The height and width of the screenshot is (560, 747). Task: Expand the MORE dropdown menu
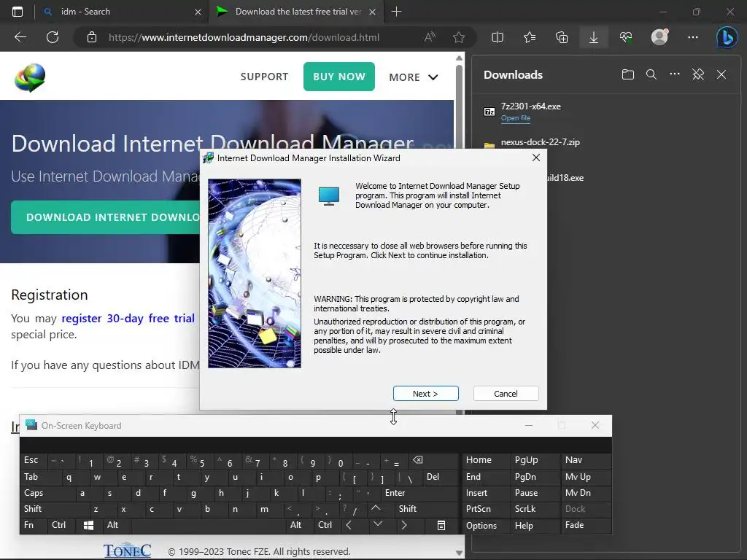tap(413, 77)
